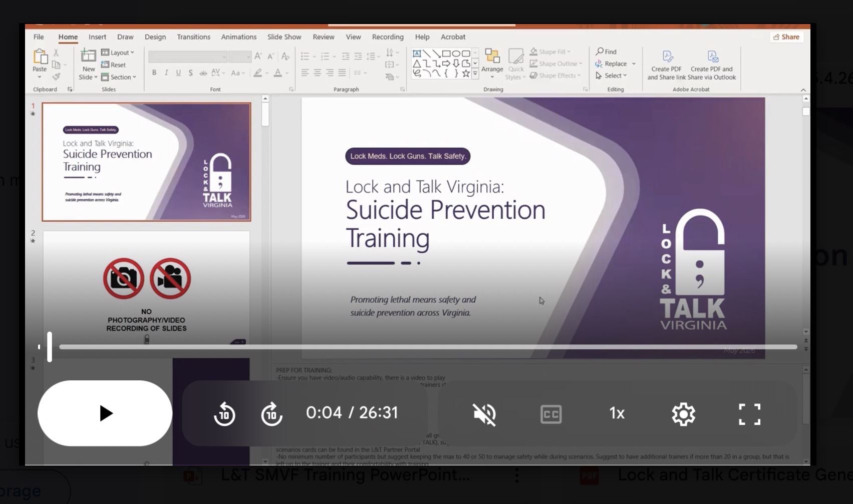This screenshot has height=504, width=853.
Task: Open the Animations ribbon tab
Action: point(239,37)
